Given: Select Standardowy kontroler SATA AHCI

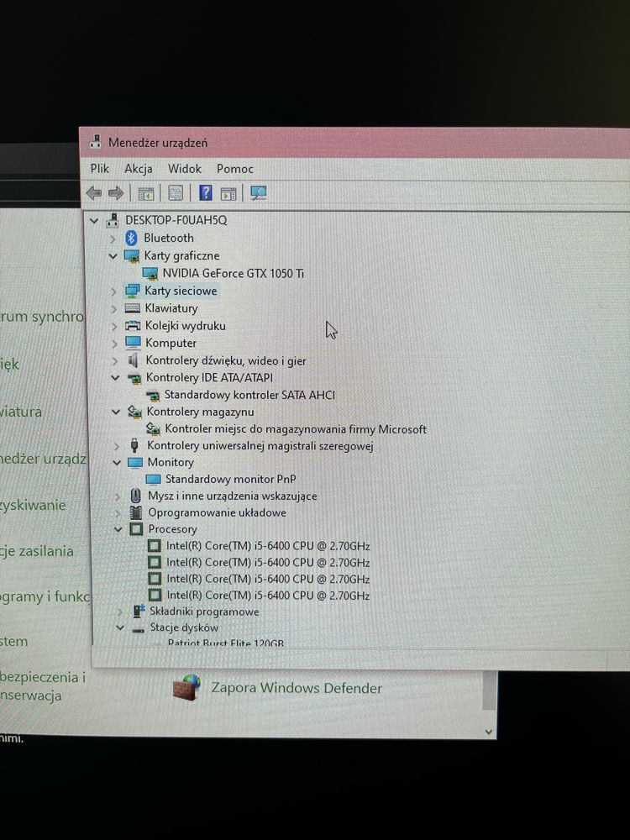Looking at the screenshot, I should 249,396.
